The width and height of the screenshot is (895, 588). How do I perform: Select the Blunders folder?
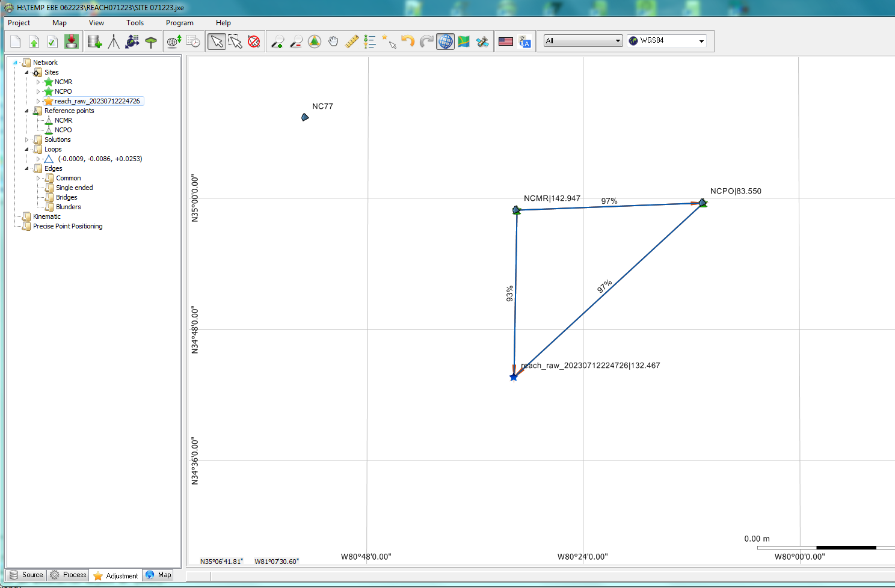[68, 207]
